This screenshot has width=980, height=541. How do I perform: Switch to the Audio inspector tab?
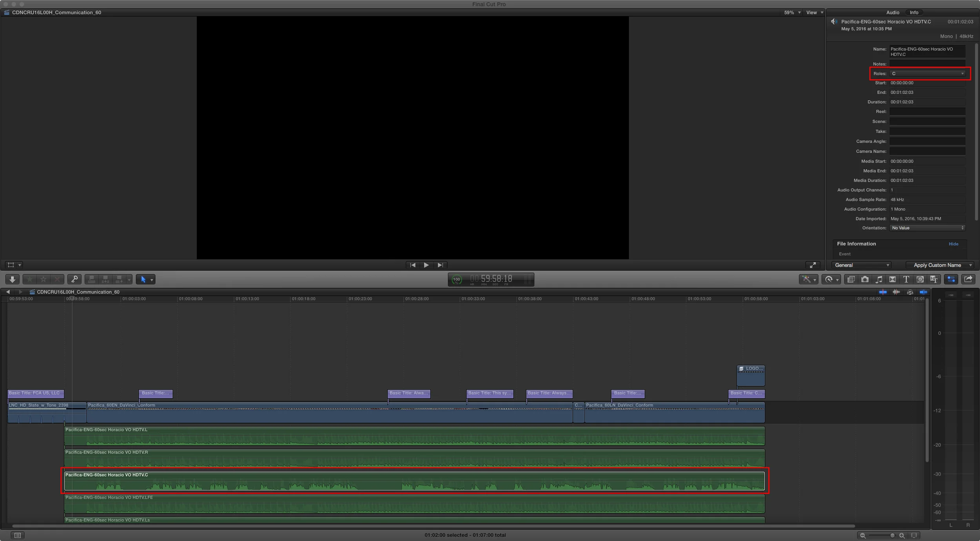coord(893,13)
